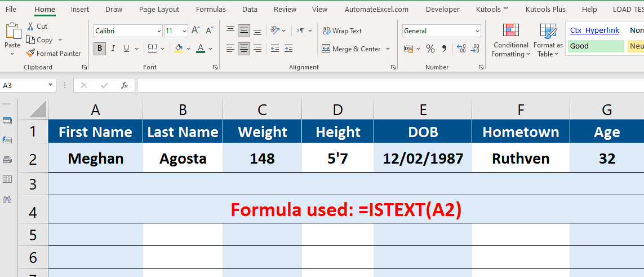
Task: Select cell containing Meghan
Action: (96, 158)
